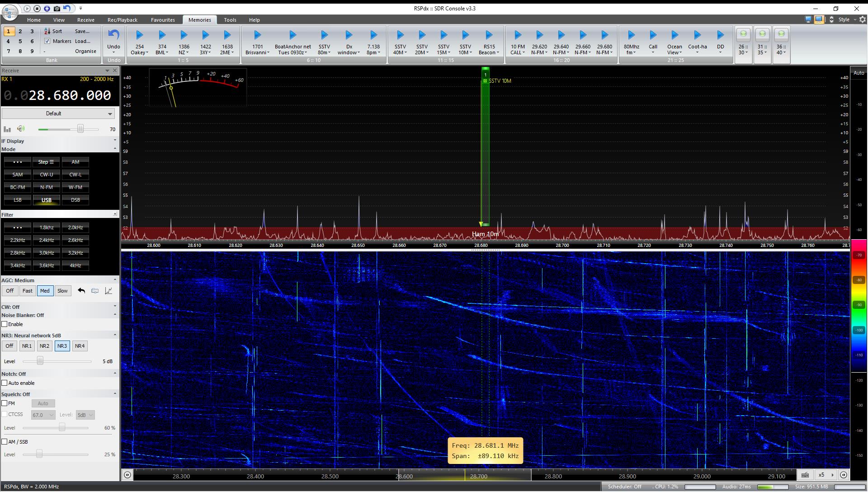868x492 pixels.
Task: Expand the Undo dropdown arrow
Action: click(x=113, y=53)
